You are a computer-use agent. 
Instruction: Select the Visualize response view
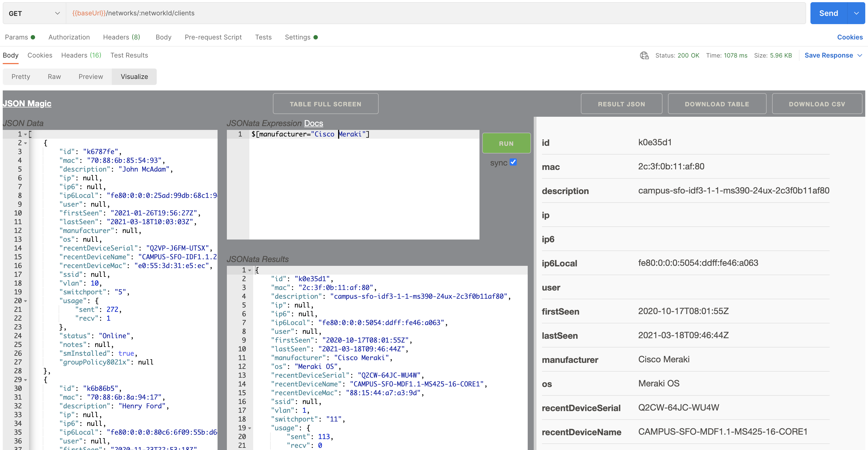(x=134, y=76)
